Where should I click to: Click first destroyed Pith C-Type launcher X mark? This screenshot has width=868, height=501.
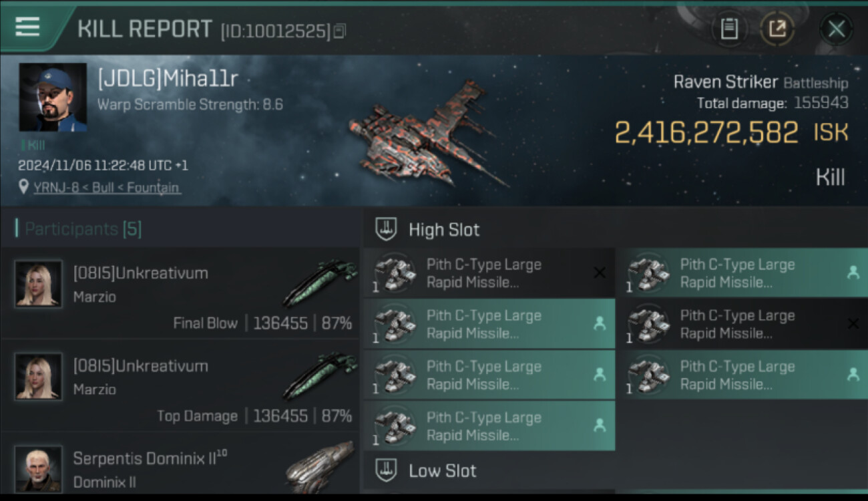pyautogui.click(x=599, y=273)
